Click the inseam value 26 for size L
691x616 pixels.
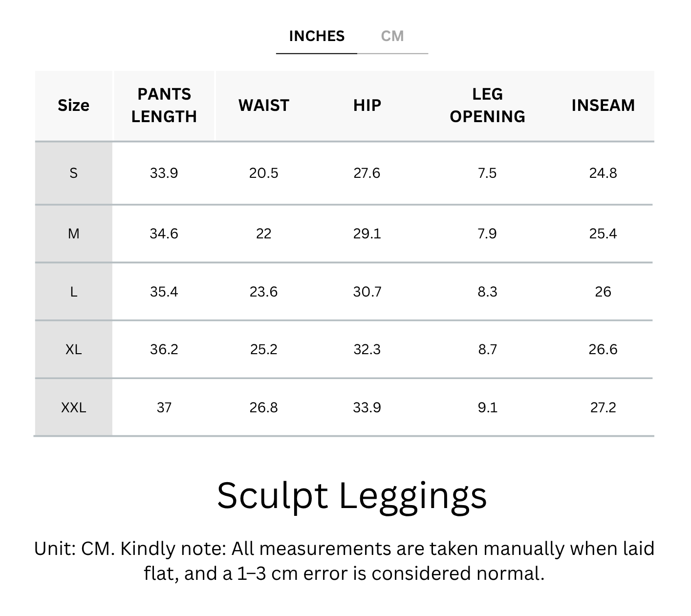click(603, 292)
